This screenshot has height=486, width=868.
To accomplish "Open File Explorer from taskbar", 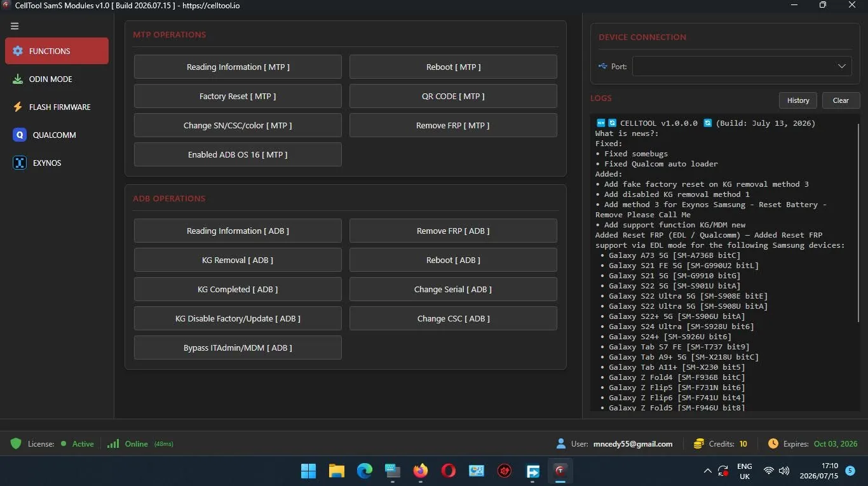I will pos(336,471).
